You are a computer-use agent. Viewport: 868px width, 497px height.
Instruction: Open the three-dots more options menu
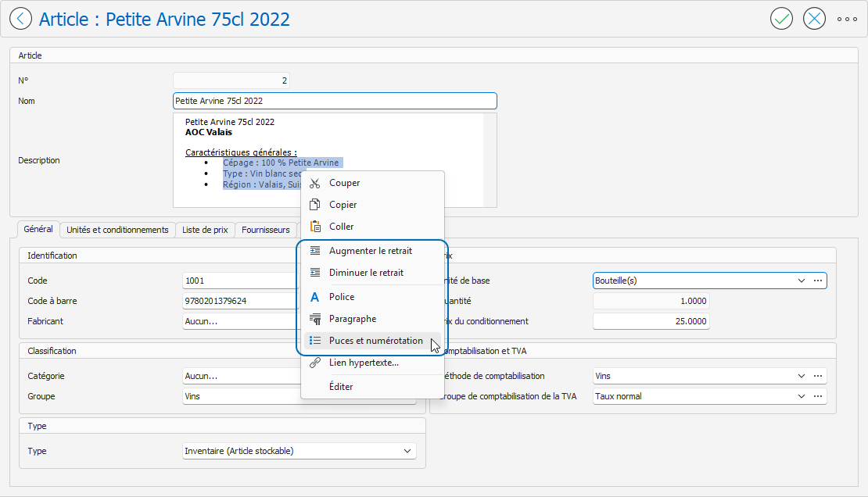(x=847, y=19)
